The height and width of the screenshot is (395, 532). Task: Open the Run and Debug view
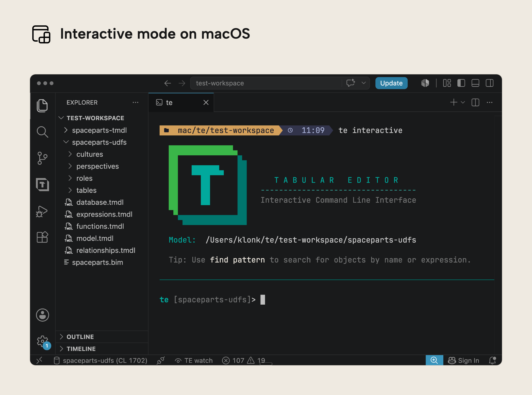coord(42,211)
